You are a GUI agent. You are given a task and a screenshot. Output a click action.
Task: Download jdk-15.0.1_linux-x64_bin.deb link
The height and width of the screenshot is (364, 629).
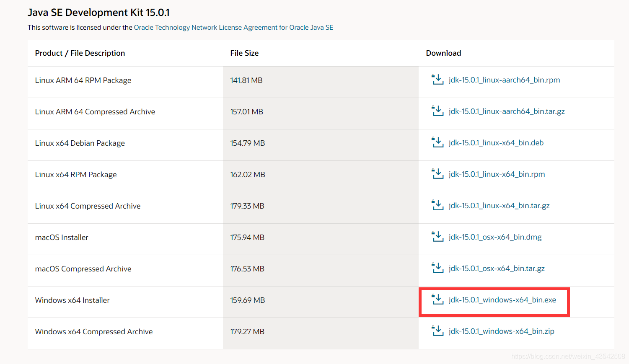pyautogui.click(x=496, y=143)
